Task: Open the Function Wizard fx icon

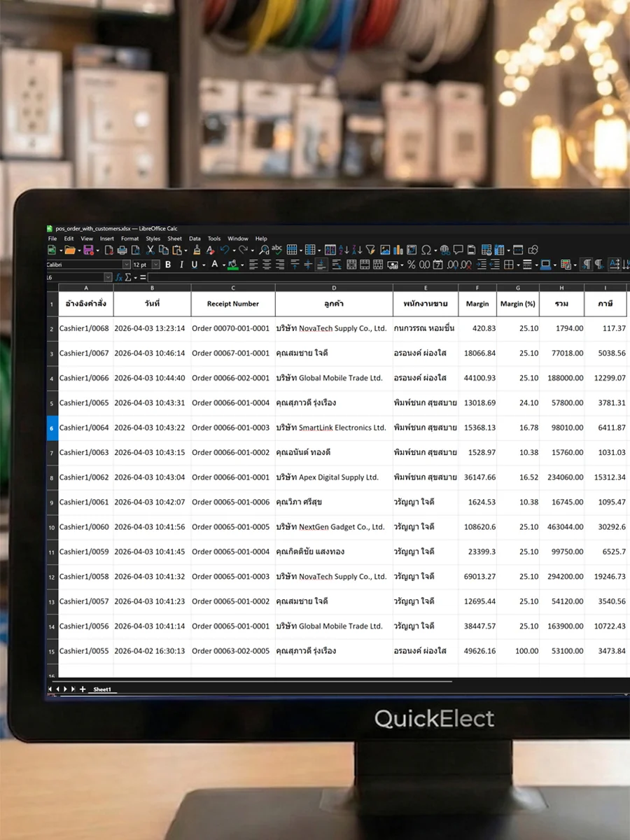Action: (x=119, y=277)
